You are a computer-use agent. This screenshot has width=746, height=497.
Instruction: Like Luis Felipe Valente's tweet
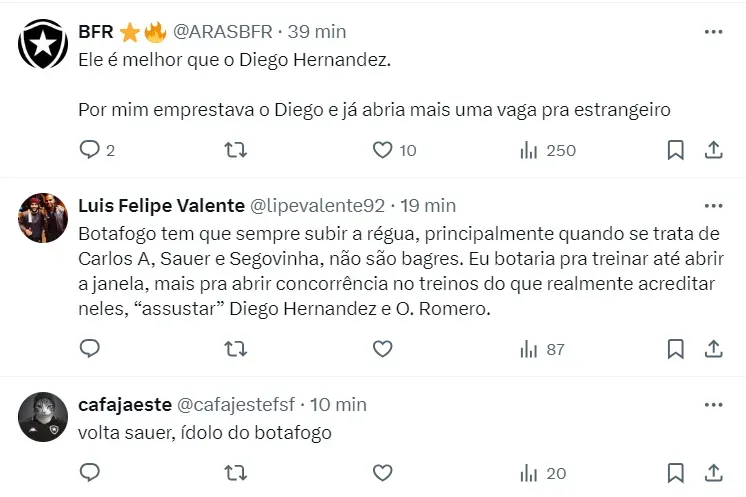pyautogui.click(x=382, y=349)
